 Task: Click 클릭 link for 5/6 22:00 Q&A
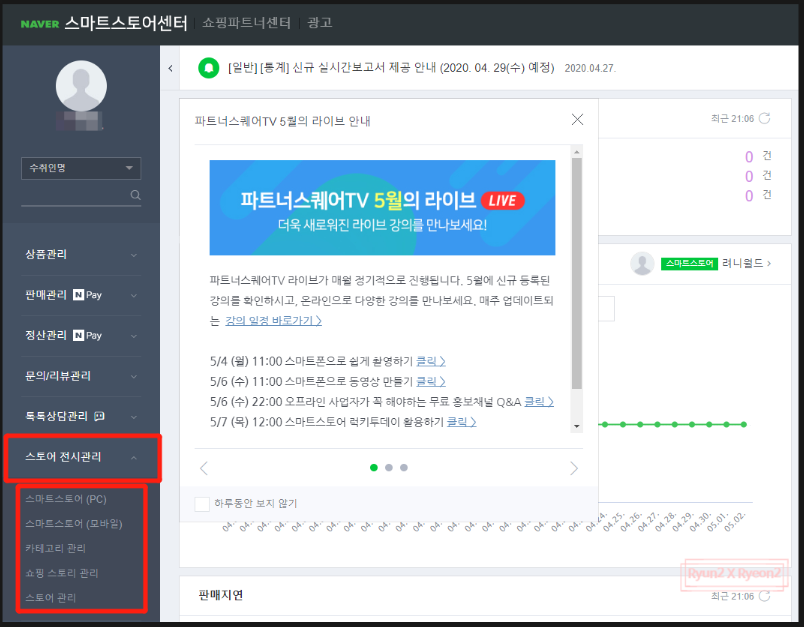539,402
